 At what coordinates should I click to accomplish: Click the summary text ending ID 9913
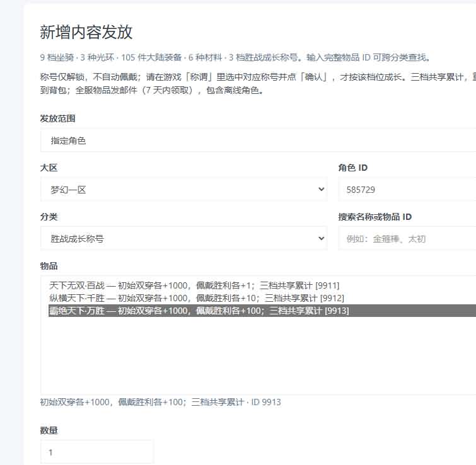coord(161,402)
